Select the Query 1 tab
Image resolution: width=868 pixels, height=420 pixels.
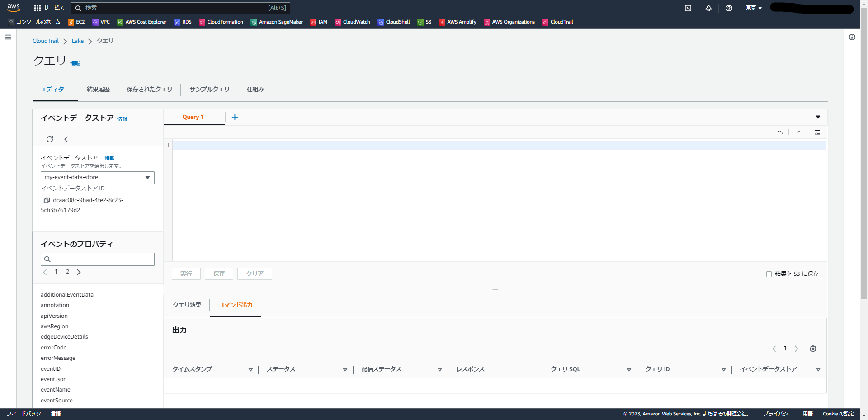[x=193, y=117]
